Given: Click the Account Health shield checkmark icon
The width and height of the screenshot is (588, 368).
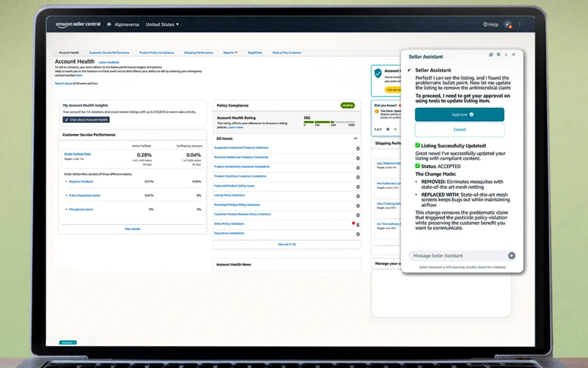Looking at the screenshot, I should point(378,73).
